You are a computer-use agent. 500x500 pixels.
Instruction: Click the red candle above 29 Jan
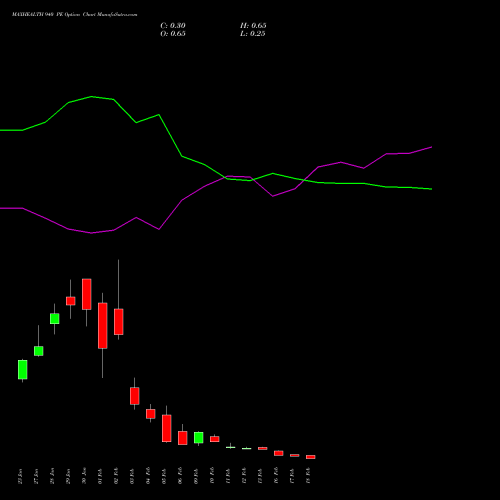[x=71, y=301]
